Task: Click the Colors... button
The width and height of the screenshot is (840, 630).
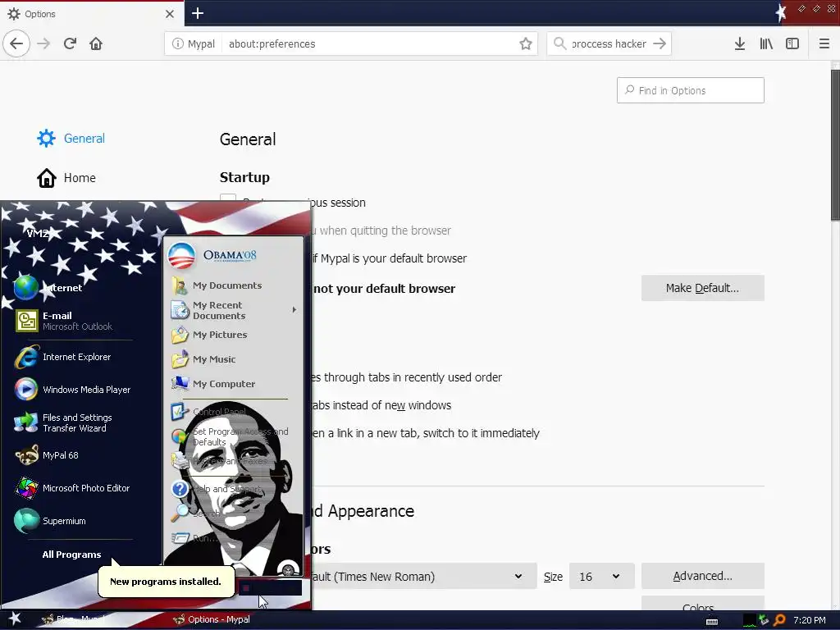Action: tap(702, 605)
